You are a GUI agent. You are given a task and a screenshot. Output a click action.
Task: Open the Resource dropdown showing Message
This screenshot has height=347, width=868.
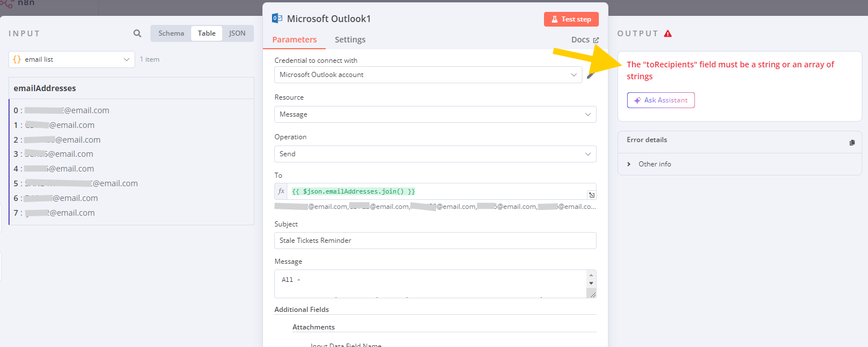pos(435,114)
